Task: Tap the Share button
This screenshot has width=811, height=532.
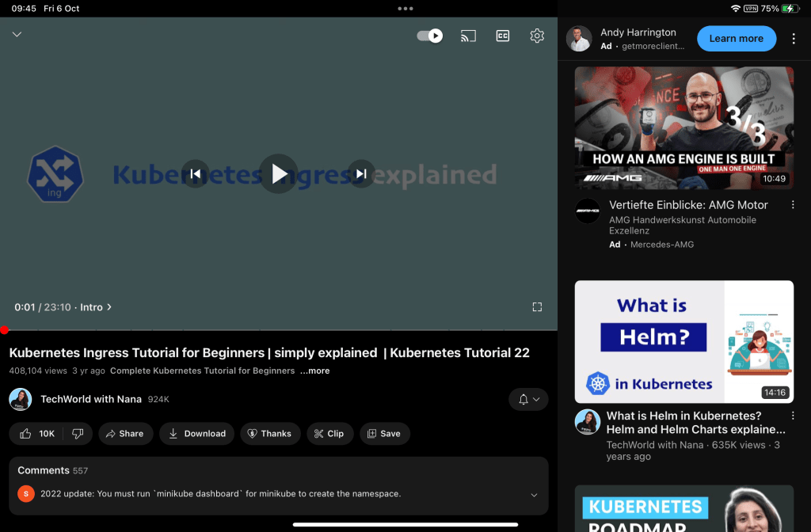Action: pos(126,434)
